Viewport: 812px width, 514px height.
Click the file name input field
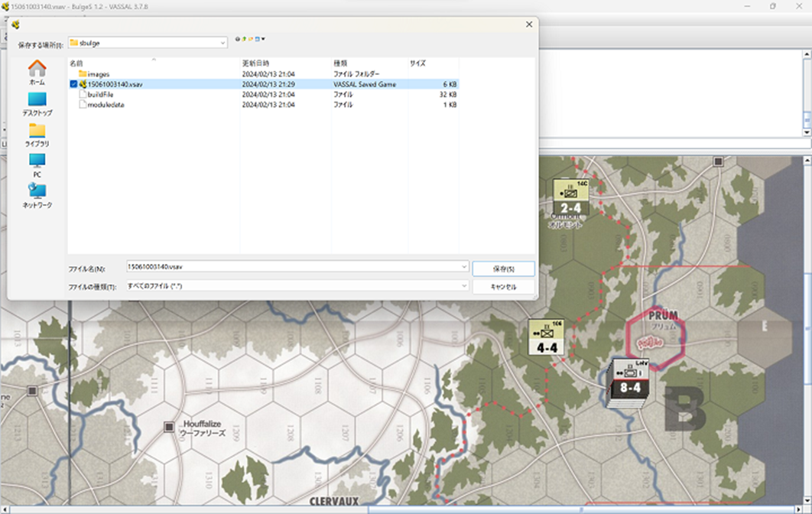pos(293,267)
